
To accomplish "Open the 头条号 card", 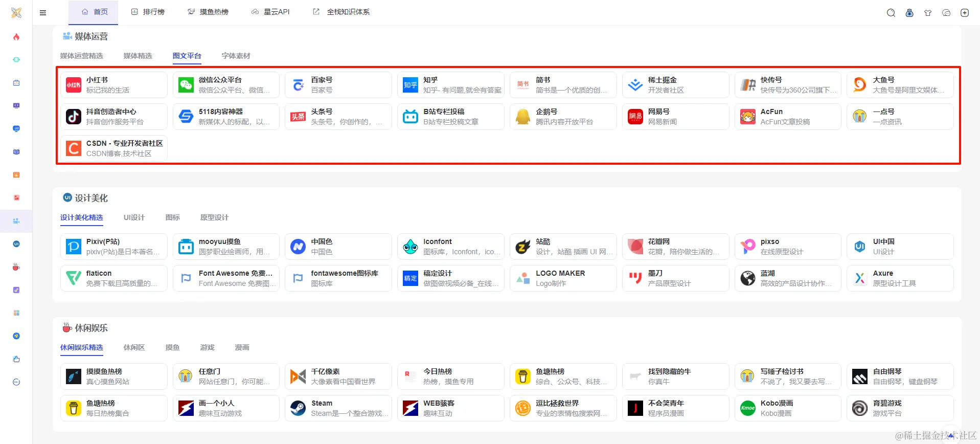I will point(338,117).
